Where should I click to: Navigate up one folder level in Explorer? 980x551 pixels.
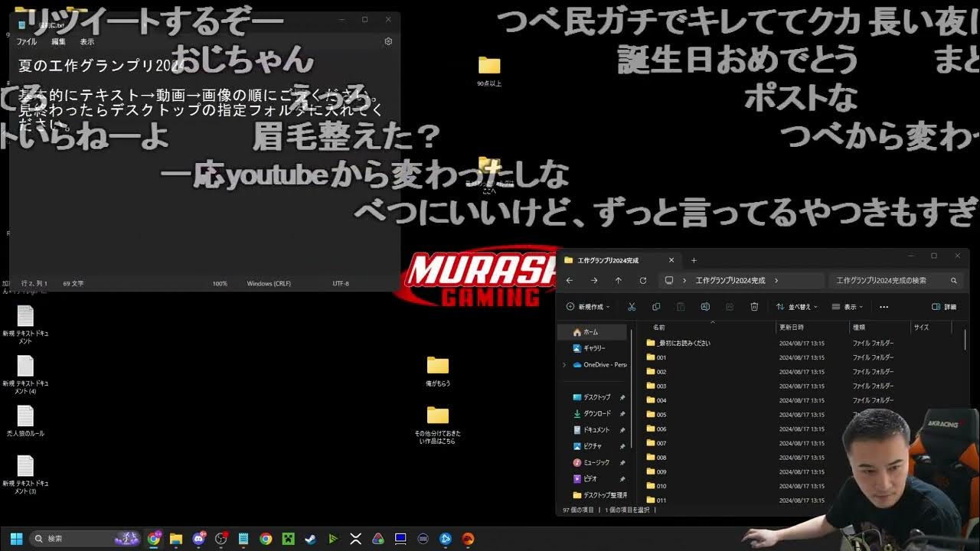[618, 281]
